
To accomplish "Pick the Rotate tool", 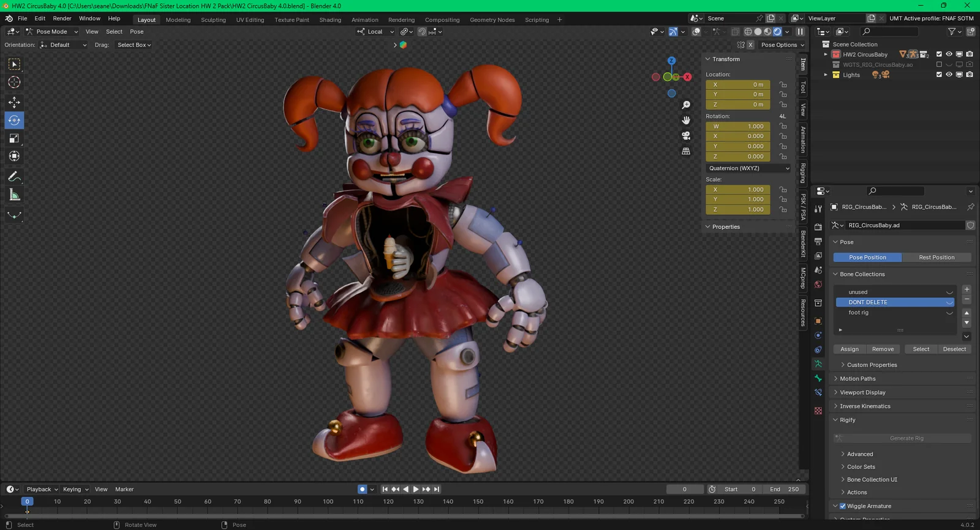I will [14, 120].
